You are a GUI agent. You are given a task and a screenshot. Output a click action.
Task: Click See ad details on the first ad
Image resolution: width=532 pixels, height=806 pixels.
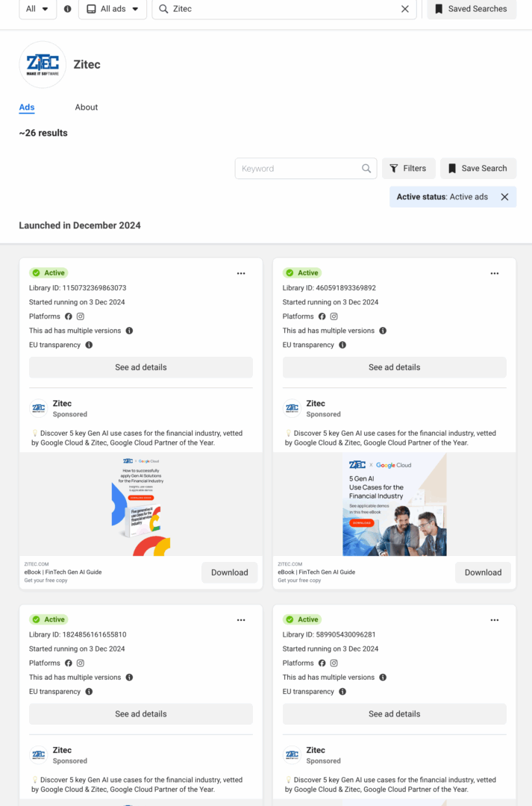pyautogui.click(x=140, y=366)
